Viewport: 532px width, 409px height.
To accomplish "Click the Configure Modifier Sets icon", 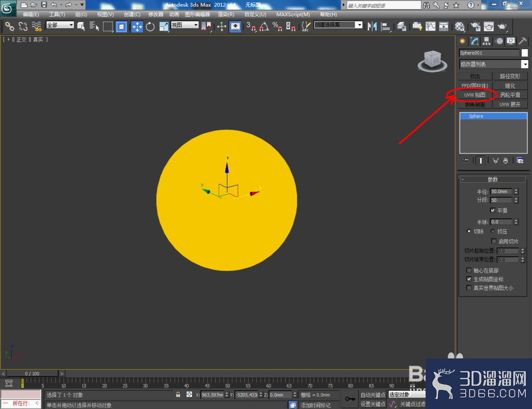I will (x=520, y=160).
